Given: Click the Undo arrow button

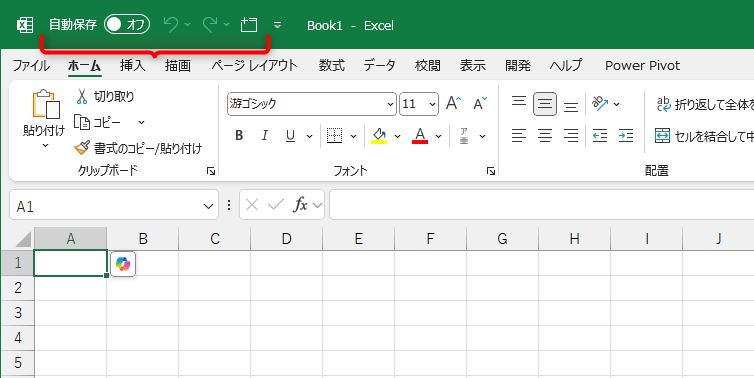Looking at the screenshot, I should pyautogui.click(x=171, y=25).
